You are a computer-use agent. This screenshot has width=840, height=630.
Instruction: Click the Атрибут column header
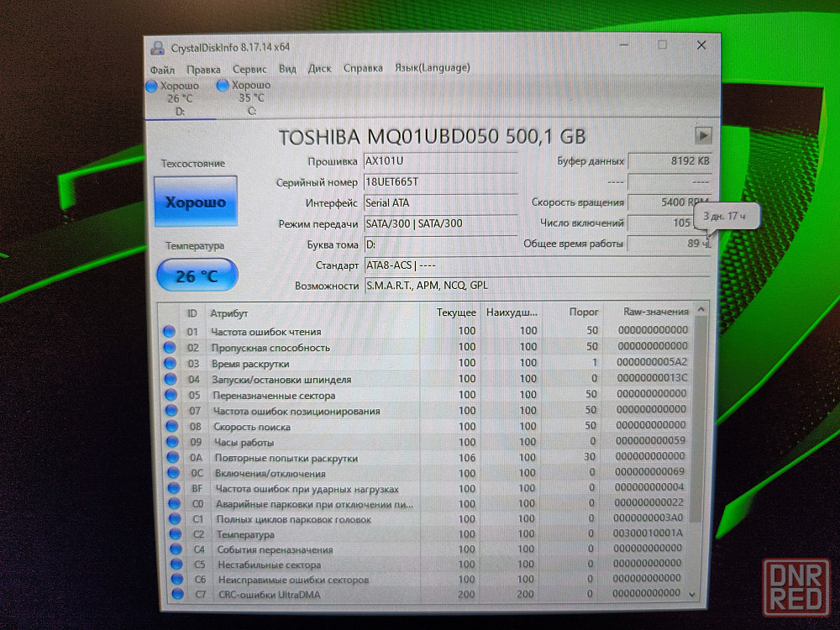click(x=229, y=312)
